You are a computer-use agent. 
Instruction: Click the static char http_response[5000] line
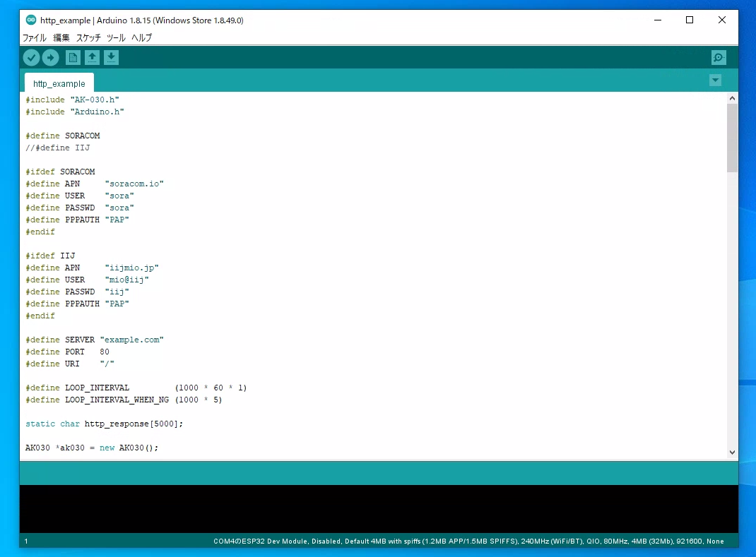tap(104, 424)
